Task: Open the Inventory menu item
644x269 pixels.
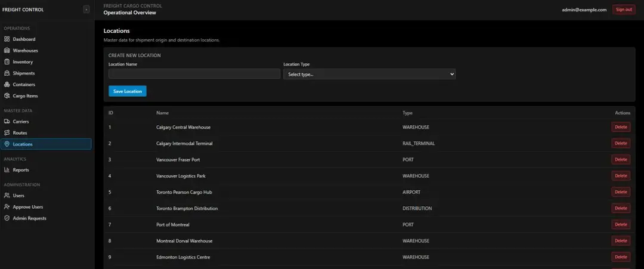Action: coord(46,62)
